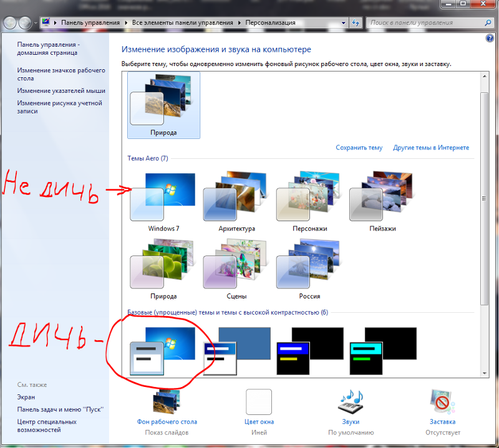
Task: Open the Заставка screensaver icon
Action: tap(442, 402)
